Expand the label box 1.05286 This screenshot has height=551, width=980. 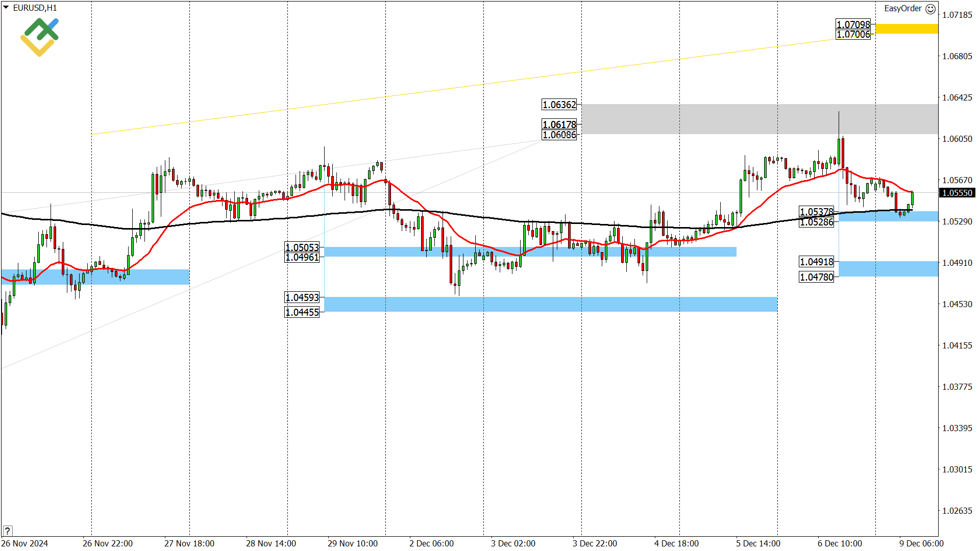point(817,221)
